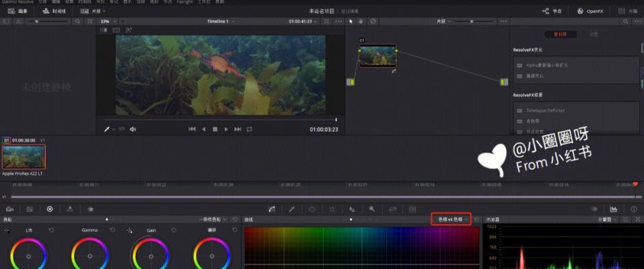Open the Camera Raw palette
This screenshot has width=644, height=269.
tap(9, 209)
